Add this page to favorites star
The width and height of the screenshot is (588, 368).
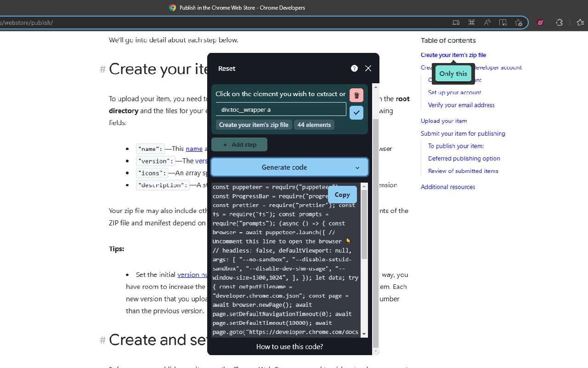519,23
